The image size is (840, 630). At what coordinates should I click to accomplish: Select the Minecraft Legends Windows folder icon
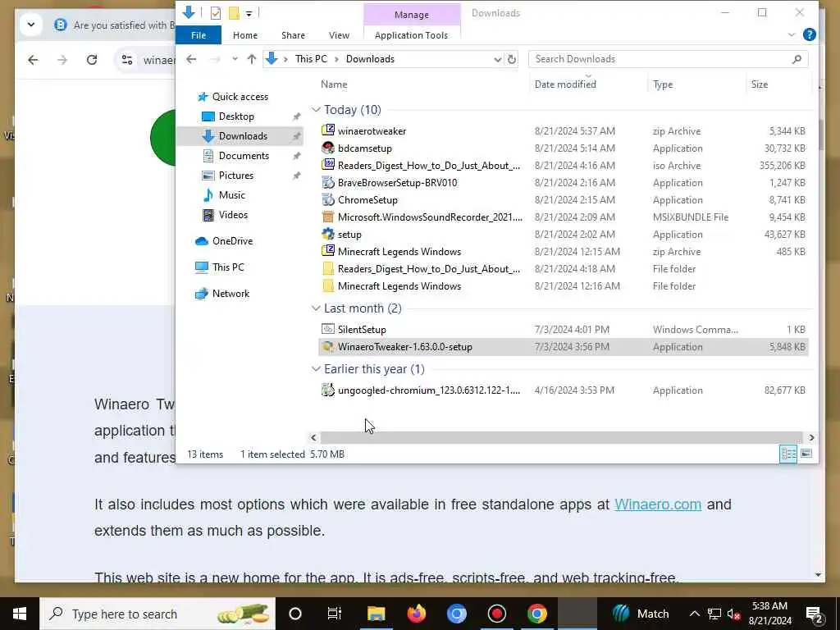328,285
